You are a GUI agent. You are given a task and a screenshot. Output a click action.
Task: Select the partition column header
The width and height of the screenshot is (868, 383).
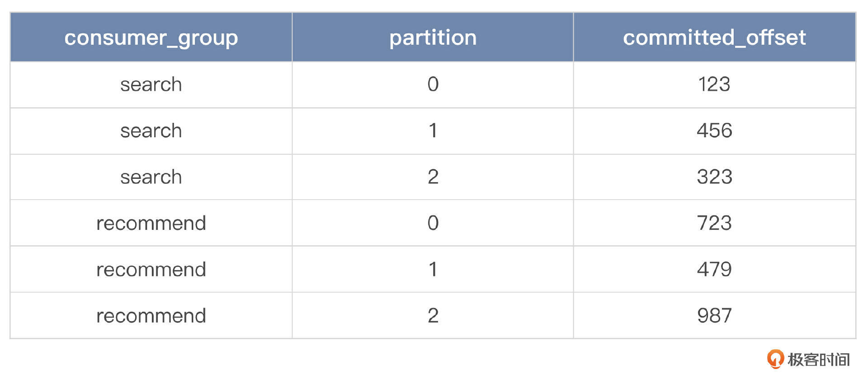click(433, 37)
